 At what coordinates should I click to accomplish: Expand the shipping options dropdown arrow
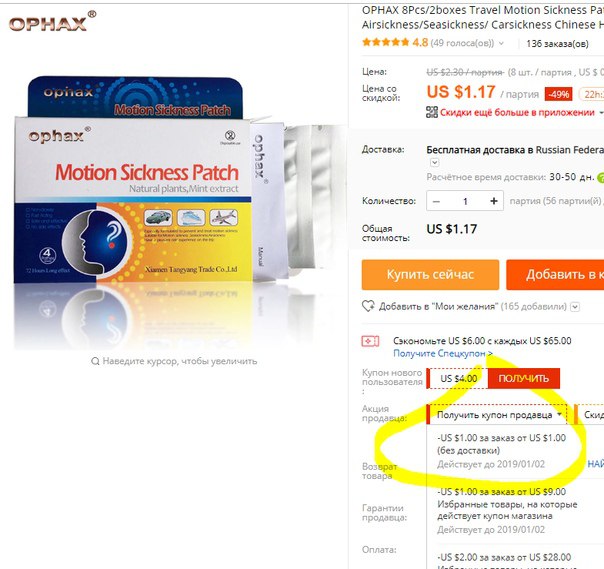point(434,163)
